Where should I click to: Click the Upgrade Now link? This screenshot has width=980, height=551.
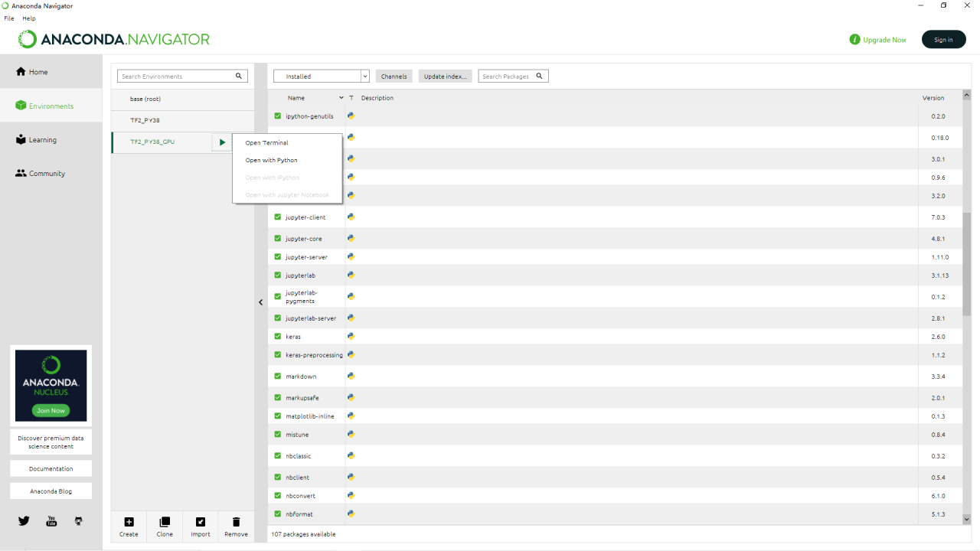coord(884,40)
